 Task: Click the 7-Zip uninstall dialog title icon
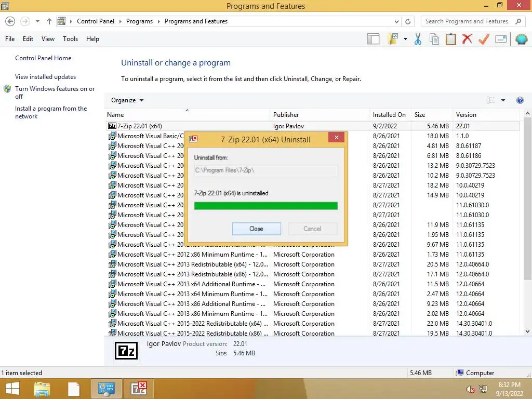(x=193, y=139)
